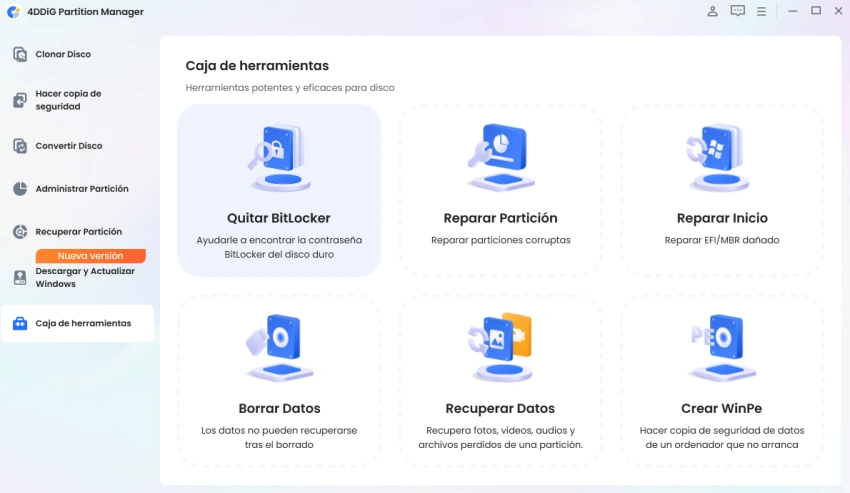This screenshot has width=850, height=493.
Task: Click the Convertir Disco sidebar icon
Action: point(20,146)
